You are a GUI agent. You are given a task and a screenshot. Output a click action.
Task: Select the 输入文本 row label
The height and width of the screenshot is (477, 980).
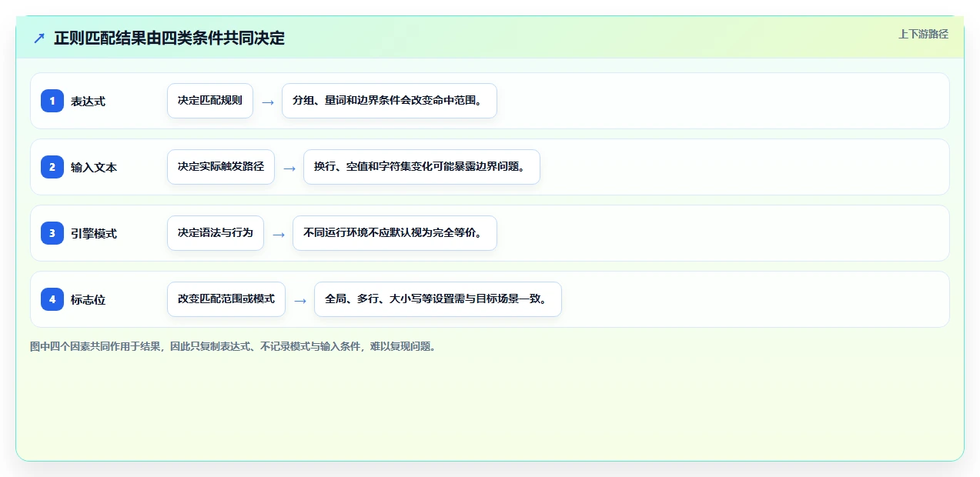(x=94, y=168)
